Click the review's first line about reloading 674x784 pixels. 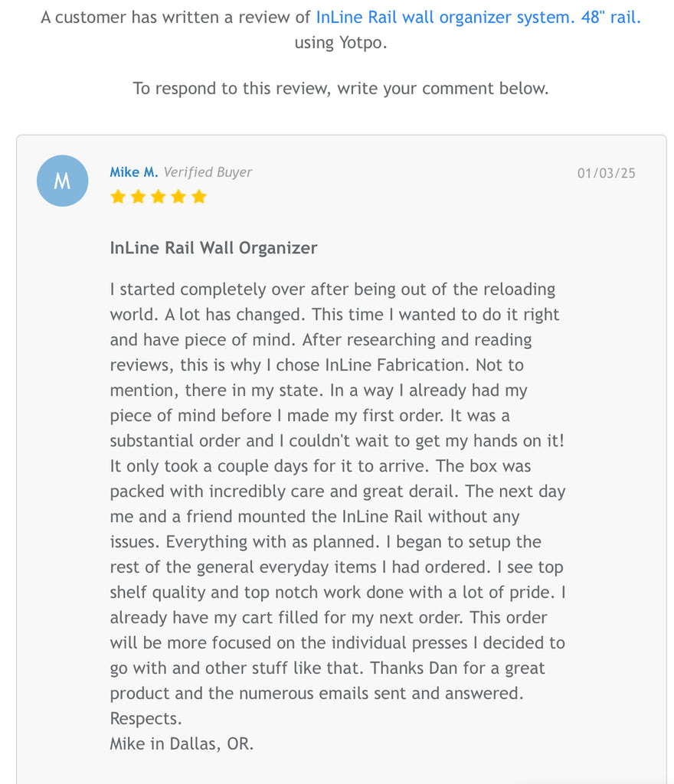tap(332, 289)
